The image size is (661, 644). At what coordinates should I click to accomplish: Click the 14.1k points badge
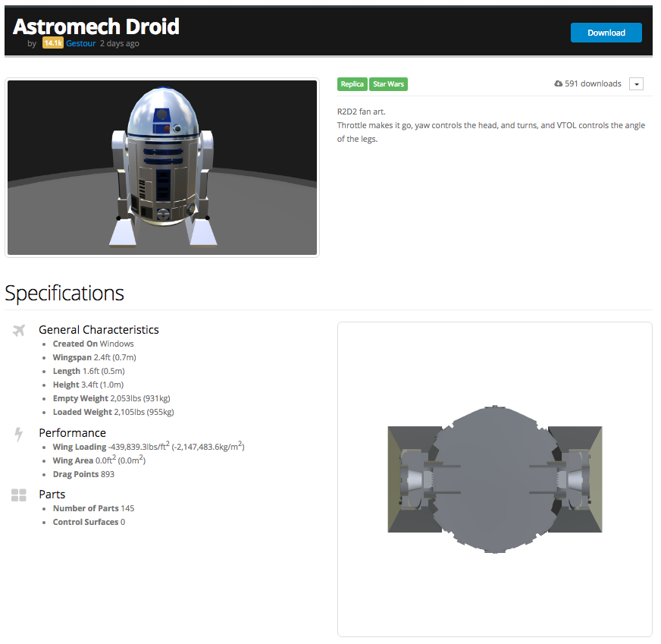[53, 44]
